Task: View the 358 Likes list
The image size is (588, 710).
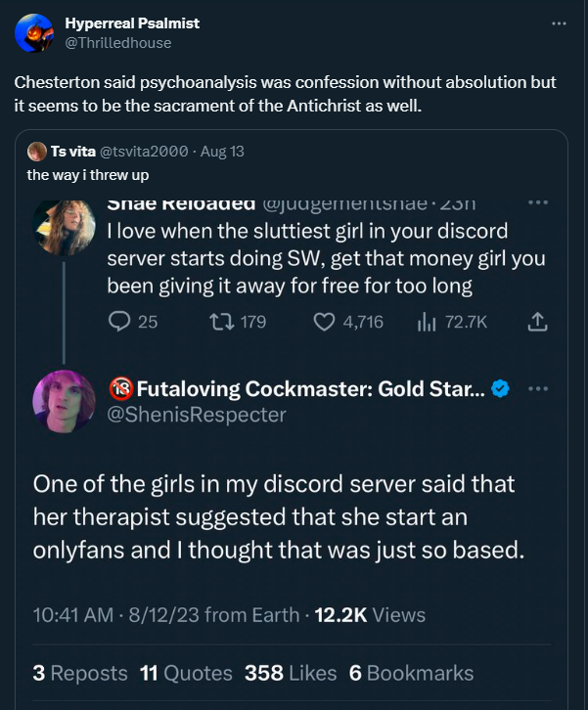Action: pos(291,673)
